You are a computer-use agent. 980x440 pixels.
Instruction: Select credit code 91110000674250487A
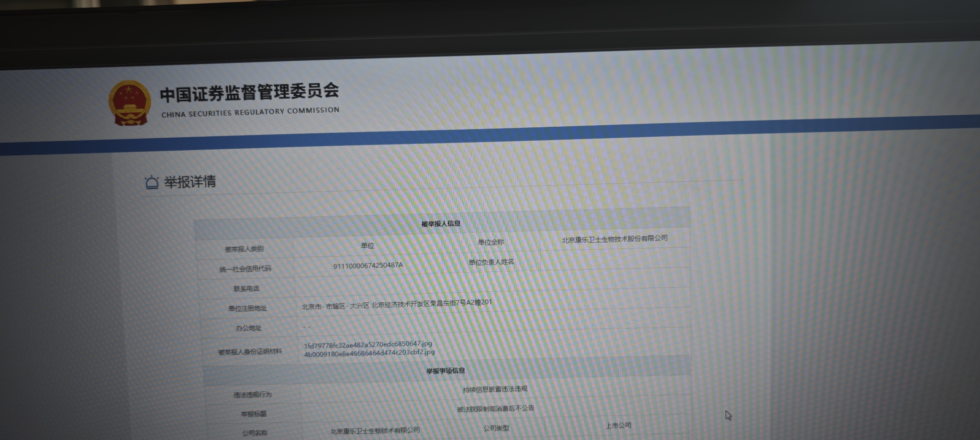(x=368, y=265)
